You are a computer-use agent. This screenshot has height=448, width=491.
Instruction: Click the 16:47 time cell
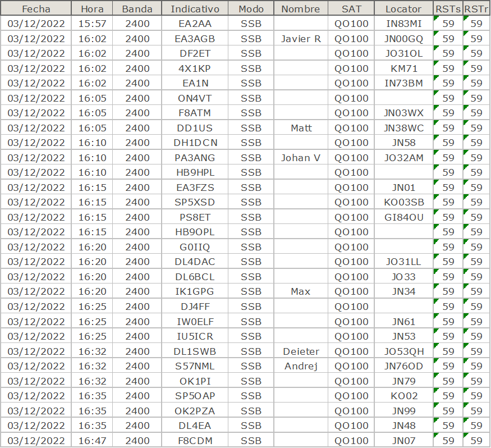(x=92, y=440)
